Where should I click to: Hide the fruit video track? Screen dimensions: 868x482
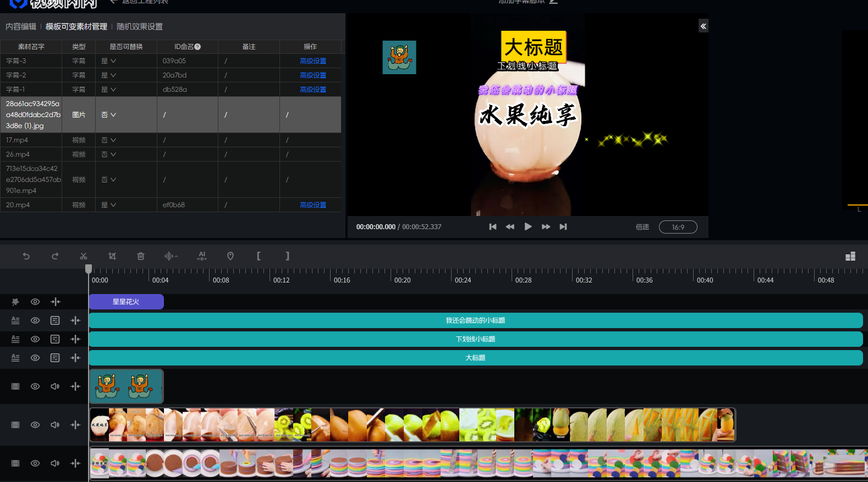click(x=35, y=425)
